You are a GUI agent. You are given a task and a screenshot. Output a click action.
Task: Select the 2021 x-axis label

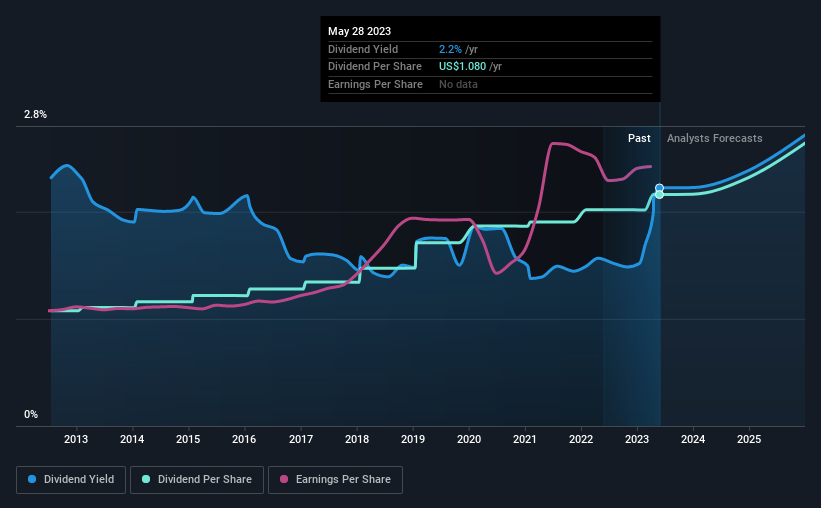coord(525,439)
